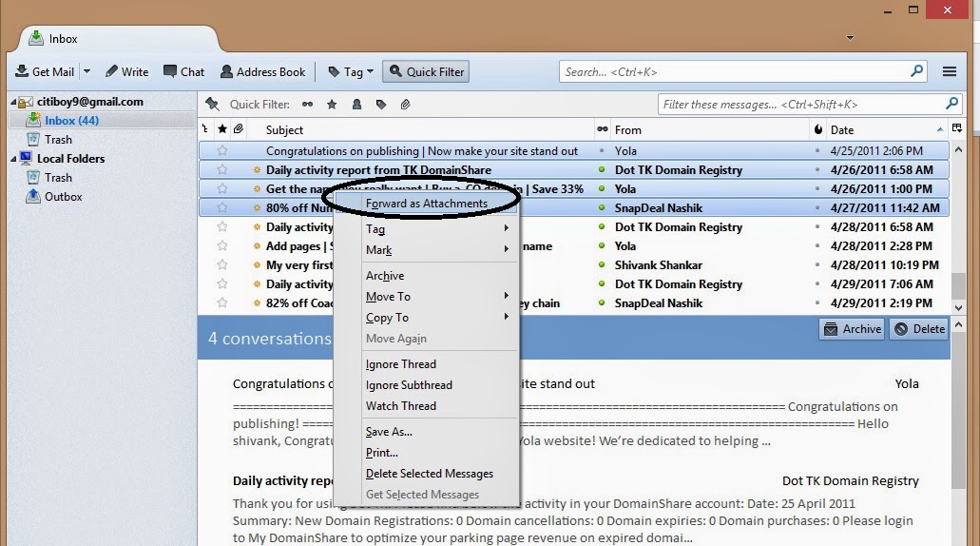Viewport: 980px width, 546px height.
Task: Open the Address Book
Action: [263, 72]
